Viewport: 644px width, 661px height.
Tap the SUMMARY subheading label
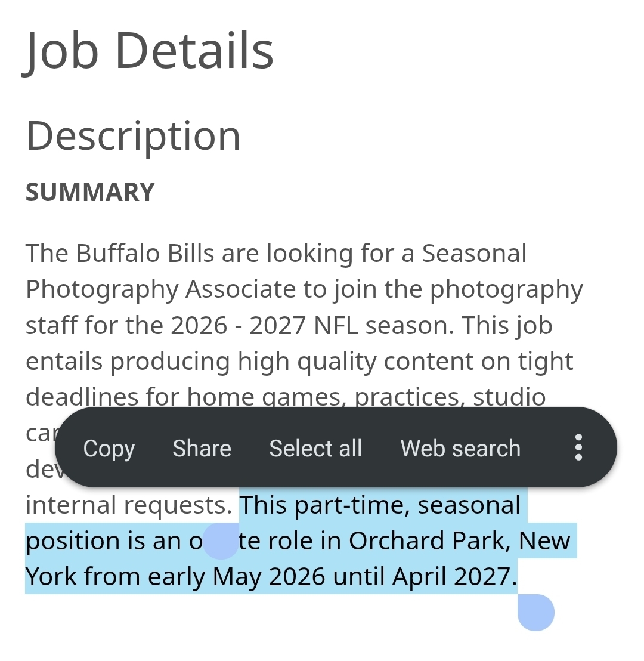pos(90,192)
